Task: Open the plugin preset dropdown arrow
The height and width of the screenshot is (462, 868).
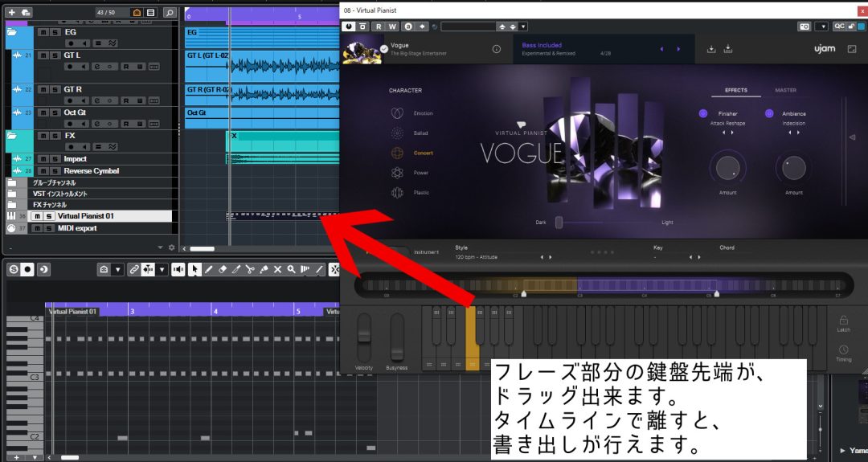Action: (523, 26)
